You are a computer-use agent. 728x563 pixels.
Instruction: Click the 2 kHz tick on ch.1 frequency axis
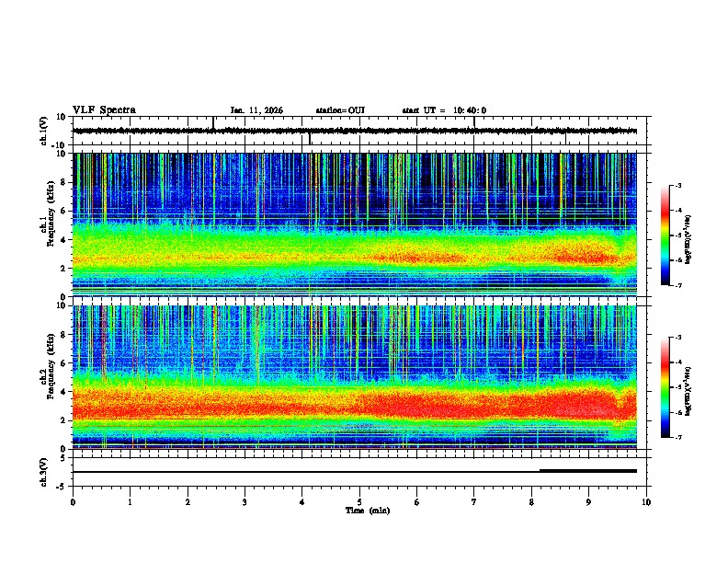point(64,268)
